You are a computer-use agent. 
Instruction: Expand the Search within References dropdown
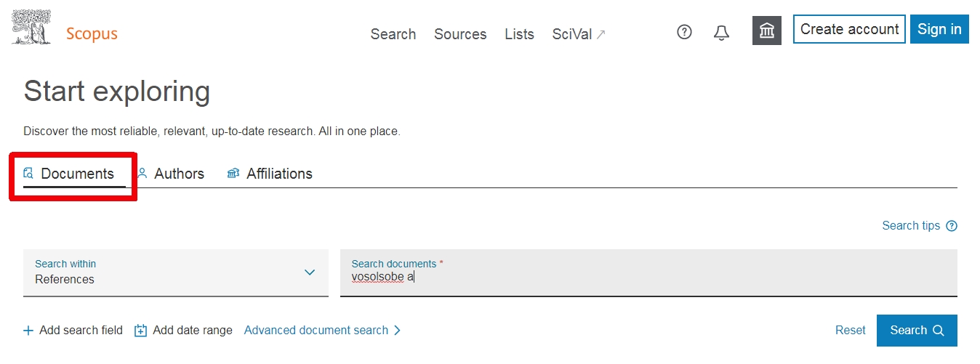coord(176,272)
